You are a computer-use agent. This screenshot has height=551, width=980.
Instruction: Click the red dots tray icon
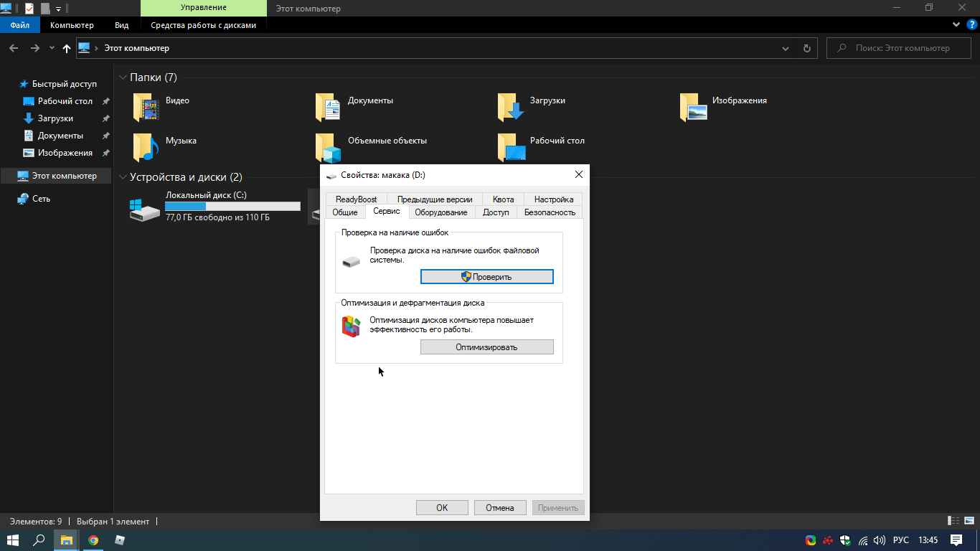(x=828, y=540)
